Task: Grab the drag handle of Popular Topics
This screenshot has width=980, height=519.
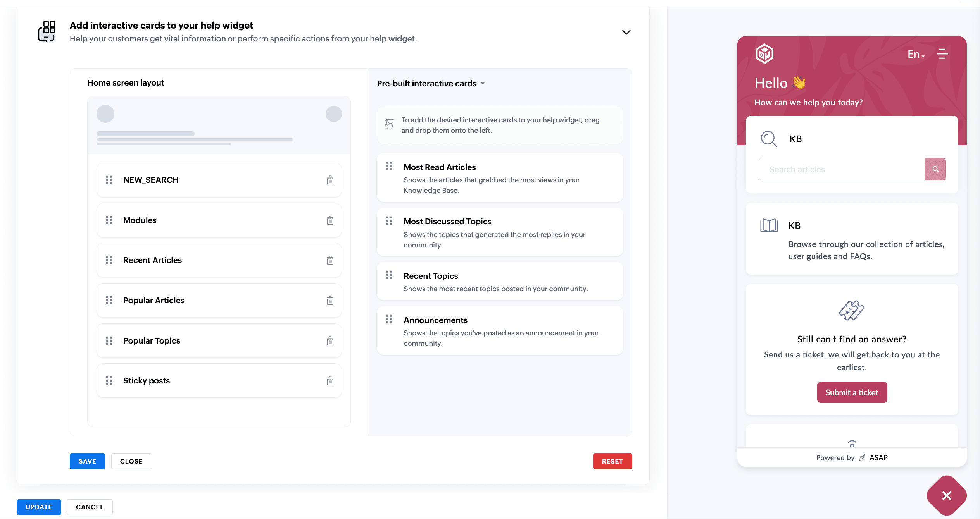Action: [x=109, y=341]
